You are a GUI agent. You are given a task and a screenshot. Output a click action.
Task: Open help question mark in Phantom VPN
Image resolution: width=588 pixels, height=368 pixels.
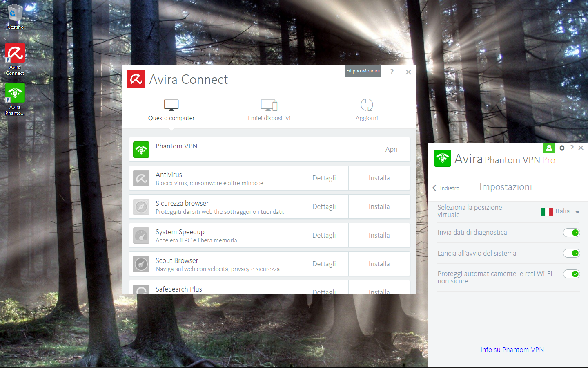click(572, 148)
